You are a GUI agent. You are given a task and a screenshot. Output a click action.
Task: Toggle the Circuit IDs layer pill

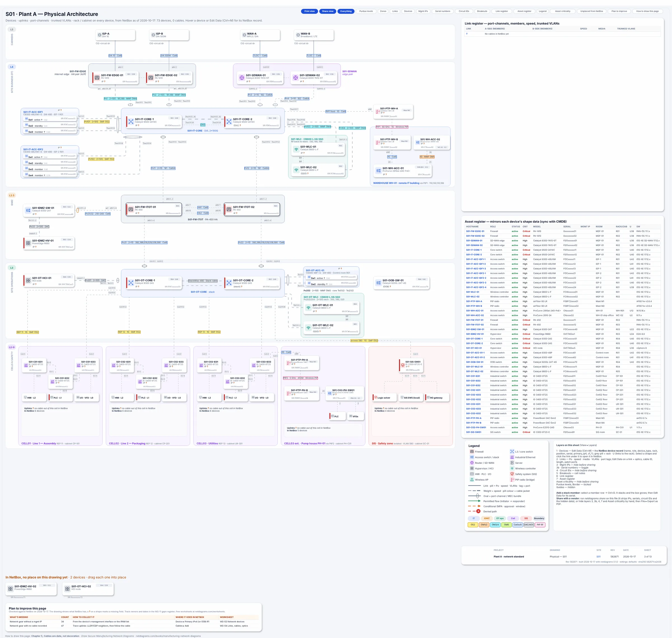click(x=464, y=11)
